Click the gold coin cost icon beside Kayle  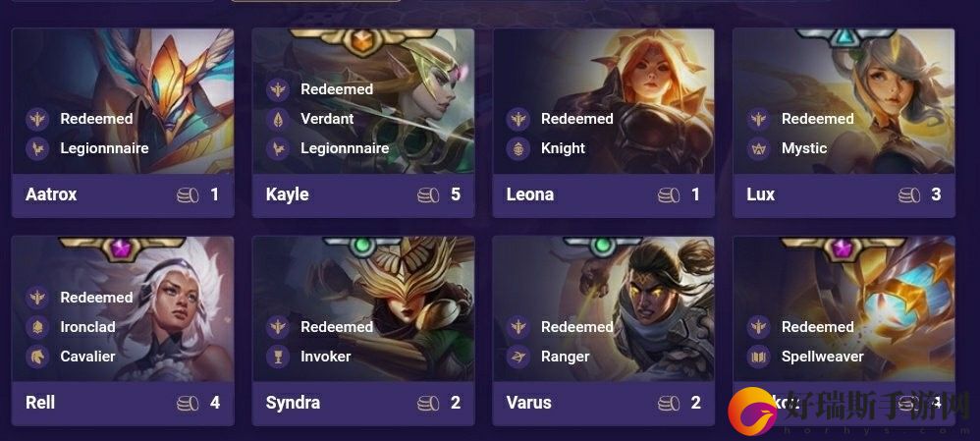(428, 195)
